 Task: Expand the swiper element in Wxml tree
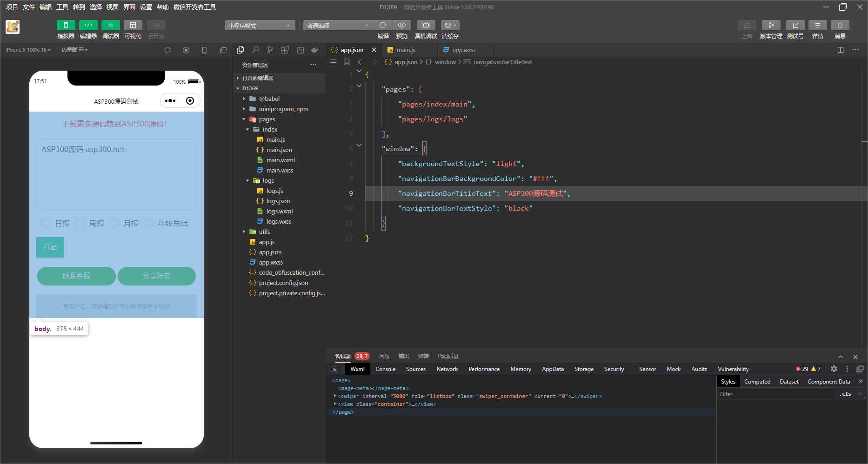(x=335, y=396)
